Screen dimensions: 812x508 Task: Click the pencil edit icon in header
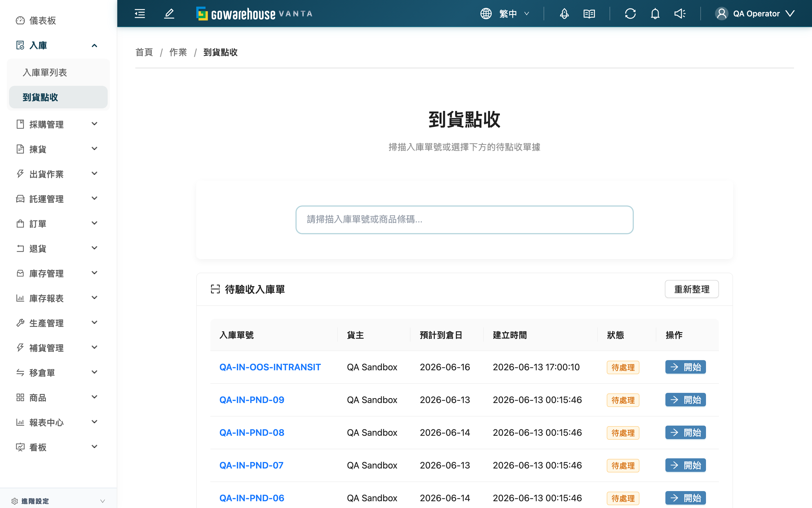click(x=169, y=14)
